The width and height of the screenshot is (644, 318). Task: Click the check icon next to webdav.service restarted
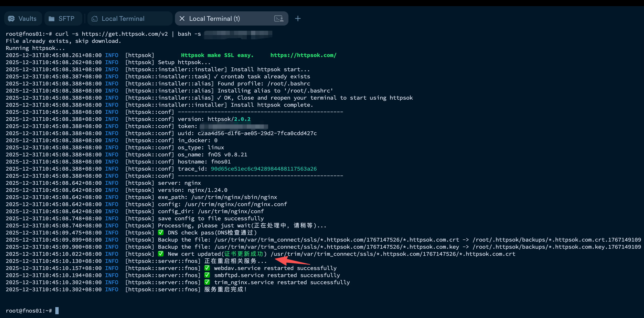[x=207, y=268]
